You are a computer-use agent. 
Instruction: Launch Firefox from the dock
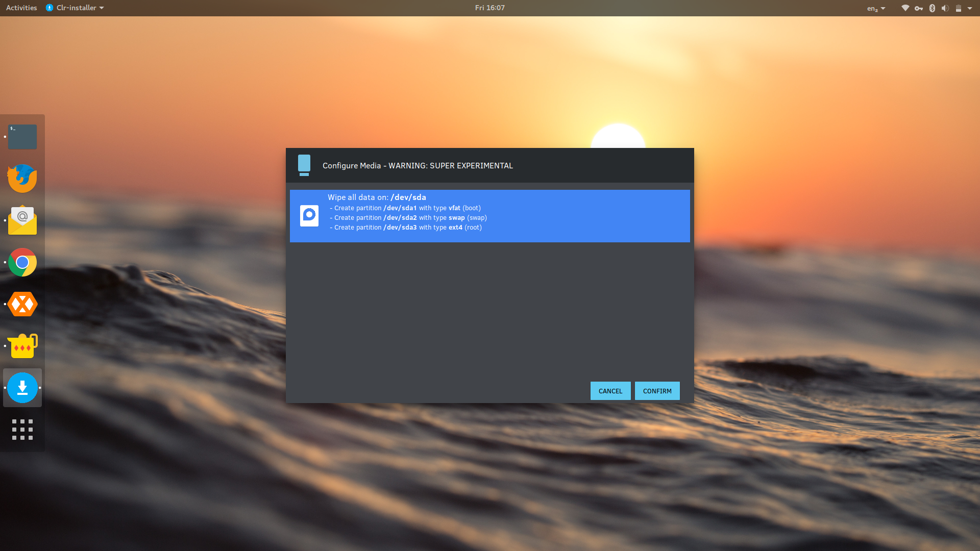pos(22,179)
